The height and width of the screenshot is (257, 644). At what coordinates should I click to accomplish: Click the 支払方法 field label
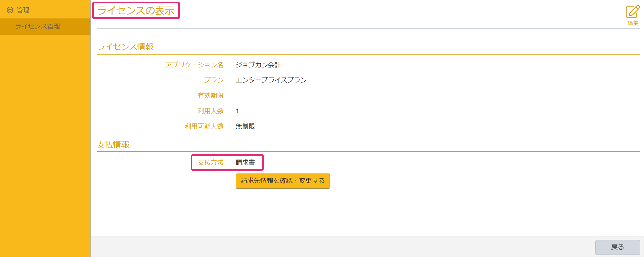click(210, 162)
